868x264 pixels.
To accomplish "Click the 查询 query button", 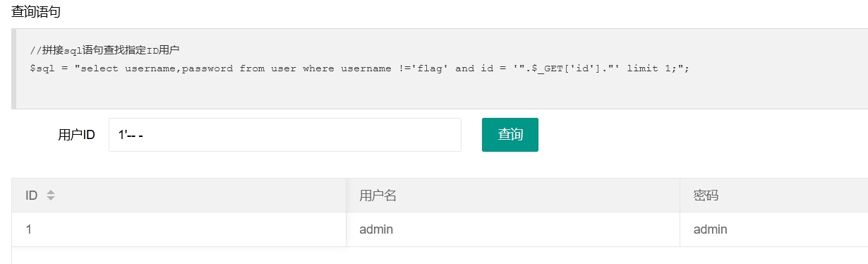I will pyautogui.click(x=510, y=135).
